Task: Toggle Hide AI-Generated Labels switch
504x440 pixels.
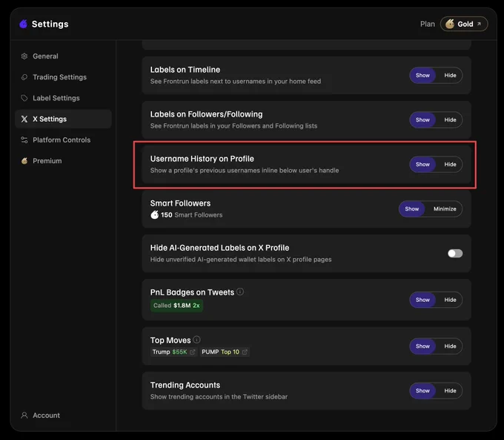Action: point(455,253)
